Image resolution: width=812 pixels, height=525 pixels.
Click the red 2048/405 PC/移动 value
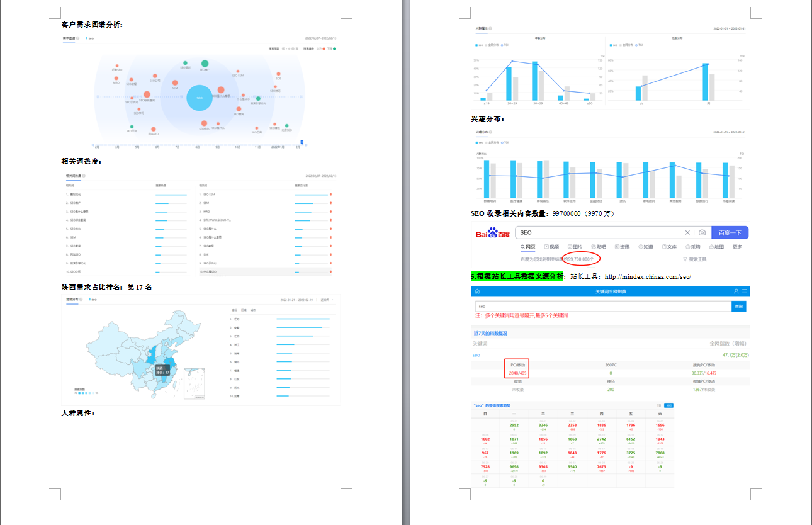point(517,373)
